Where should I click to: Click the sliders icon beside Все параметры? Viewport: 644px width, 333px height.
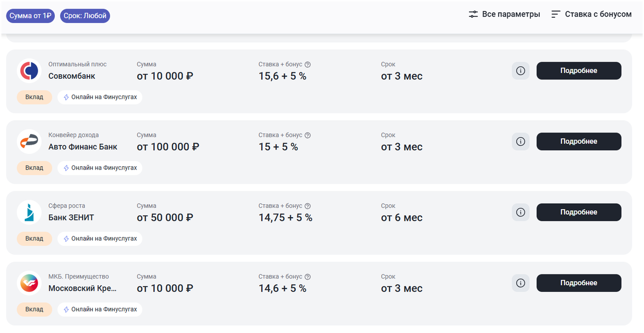pyautogui.click(x=473, y=14)
